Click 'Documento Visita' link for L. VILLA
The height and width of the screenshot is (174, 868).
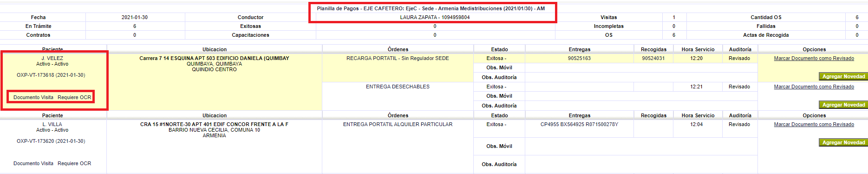33,163
